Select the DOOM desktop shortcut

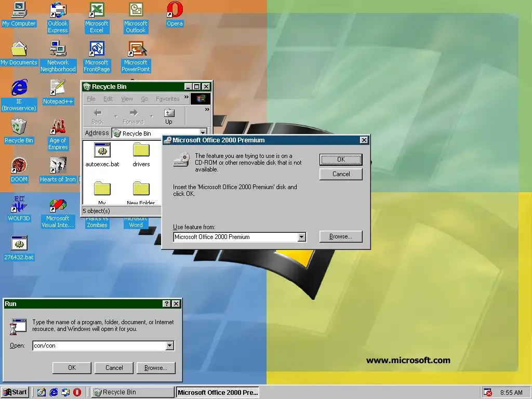point(19,170)
